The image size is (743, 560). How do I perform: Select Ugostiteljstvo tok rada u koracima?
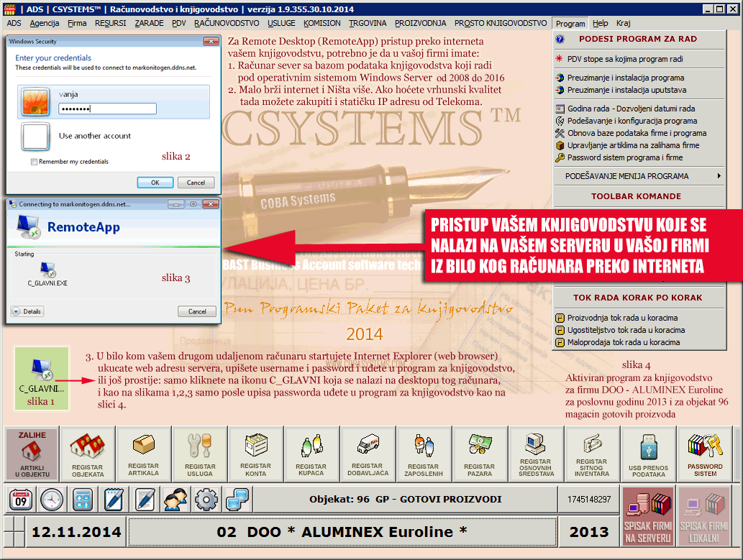pos(639,330)
